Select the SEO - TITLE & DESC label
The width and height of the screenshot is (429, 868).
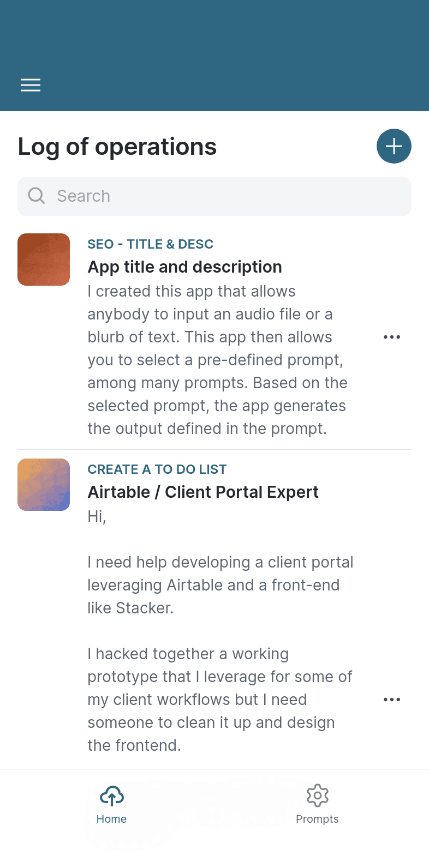[x=151, y=244]
